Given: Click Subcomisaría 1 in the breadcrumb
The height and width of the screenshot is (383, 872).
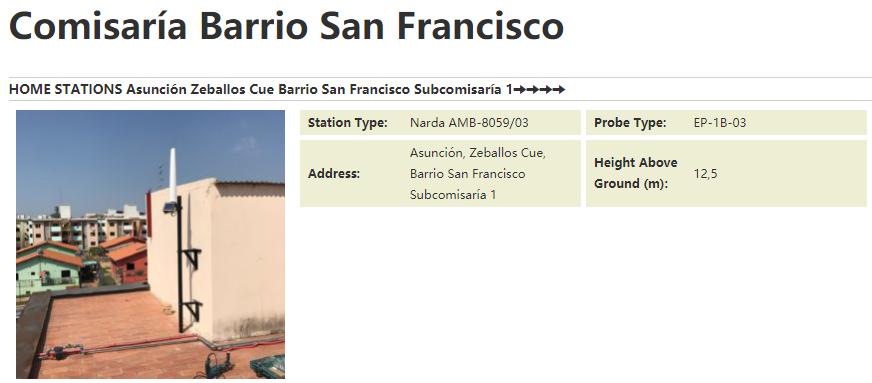Looking at the screenshot, I should (x=463, y=89).
